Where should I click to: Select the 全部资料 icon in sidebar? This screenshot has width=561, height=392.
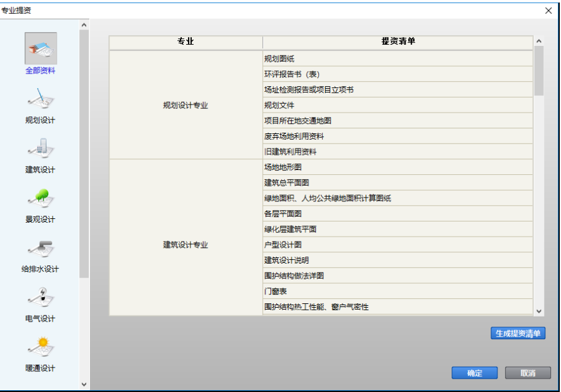pos(41,48)
